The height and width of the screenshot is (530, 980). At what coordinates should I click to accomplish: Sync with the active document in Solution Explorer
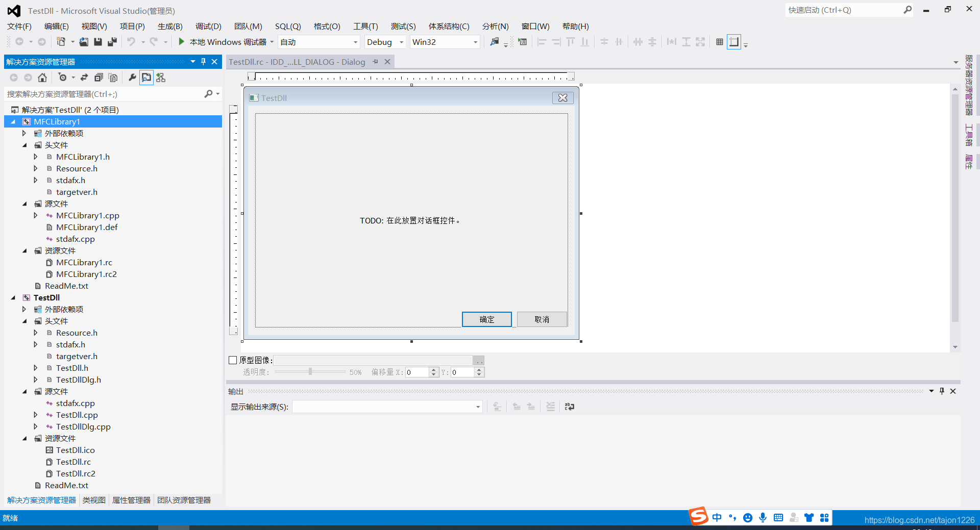click(x=84, y=78)
